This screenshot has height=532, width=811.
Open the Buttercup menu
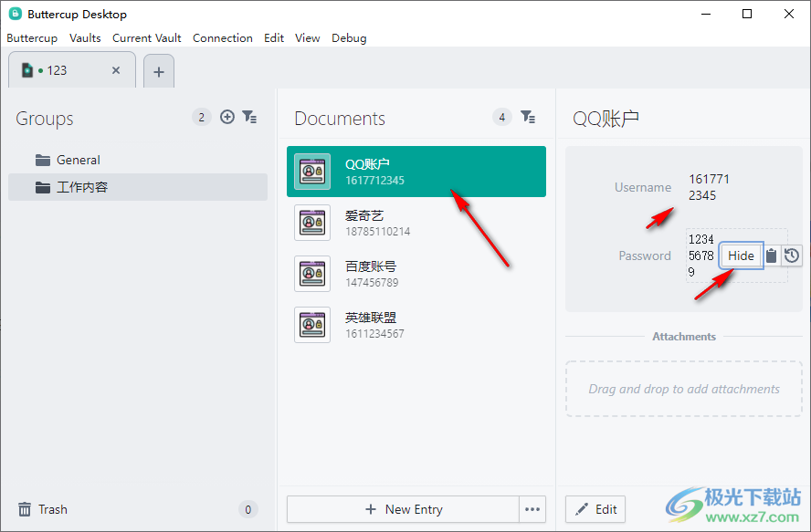pyautogui.click(x=32, y=38)
